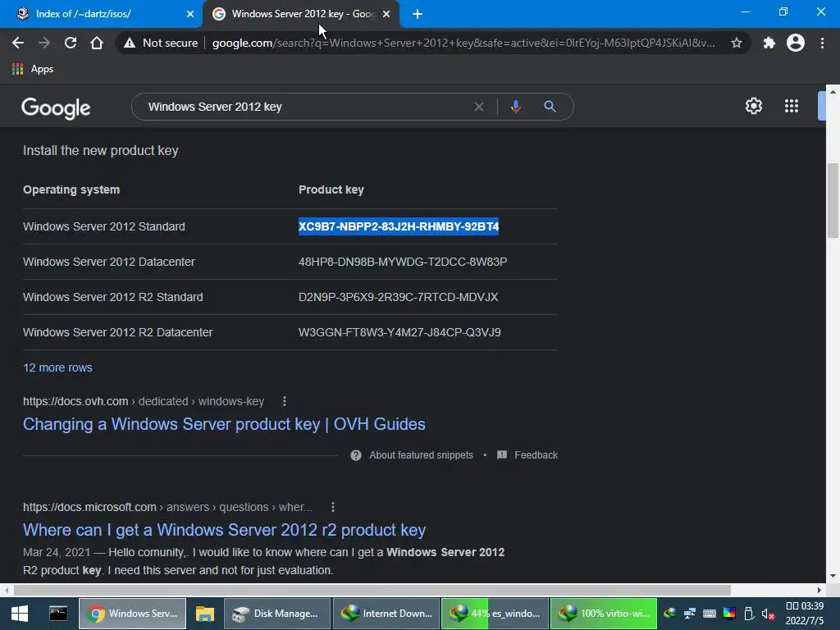
Task: Click the highlighted key XC9B7-NBPP2-83J2H-RHMBY-92BT4
Action: click(399, 226)
